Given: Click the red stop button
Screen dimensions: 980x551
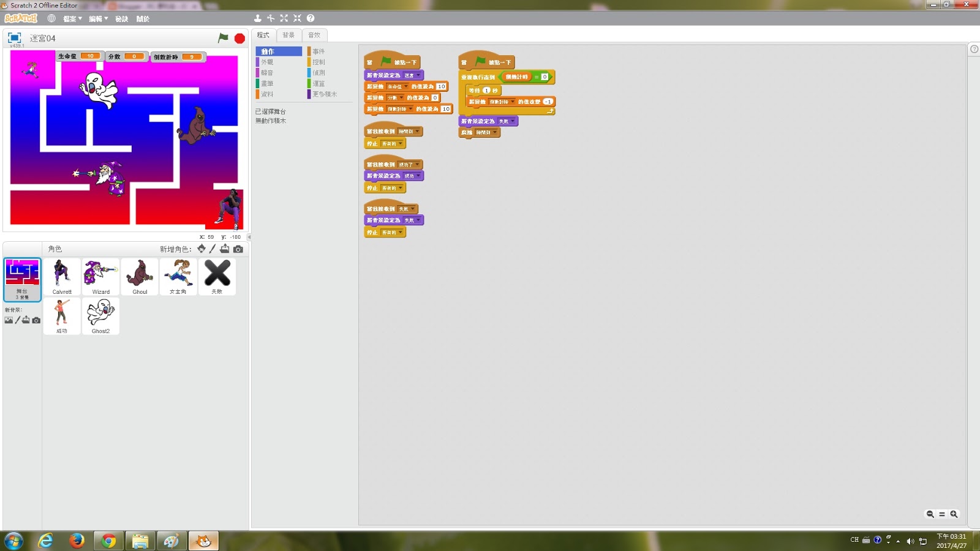Looking at the screenshot, I should click(x=239, y=38).
